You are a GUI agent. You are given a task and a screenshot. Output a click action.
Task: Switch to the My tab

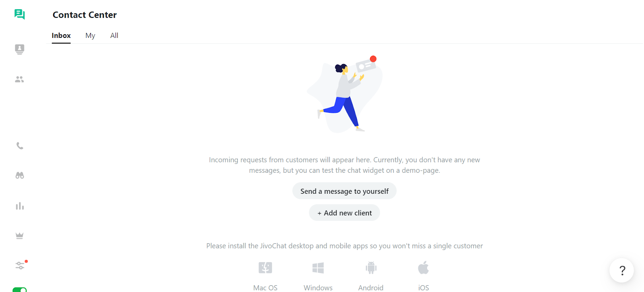click(x=90, y=35)
